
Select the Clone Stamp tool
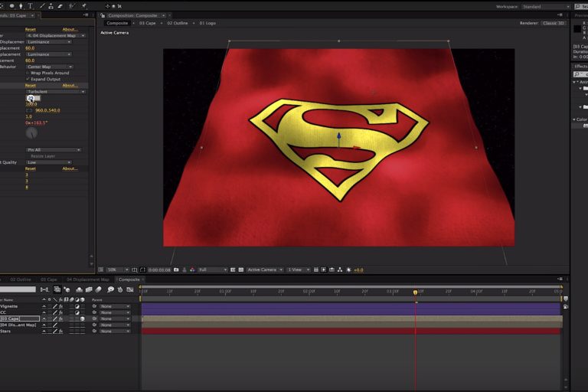click(51, 6)
